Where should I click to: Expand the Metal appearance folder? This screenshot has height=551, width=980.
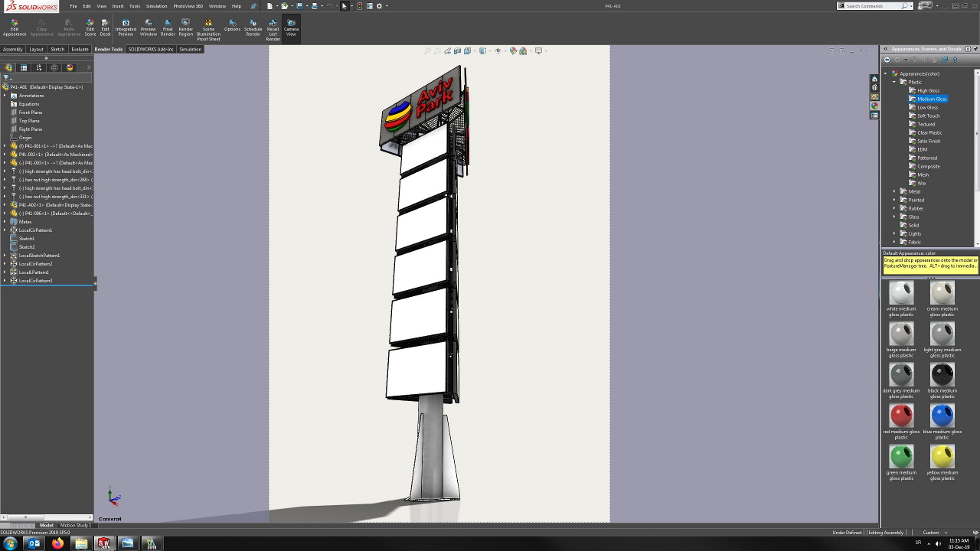coord(894,191)
